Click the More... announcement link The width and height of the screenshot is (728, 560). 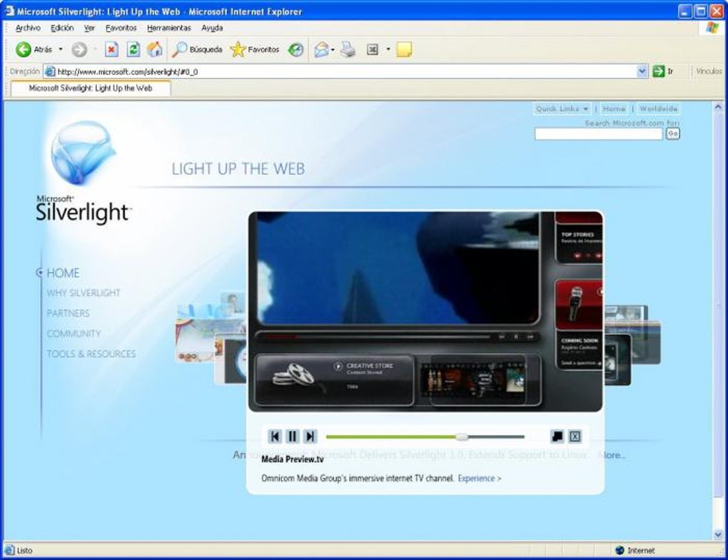click(x=612, y=455)
